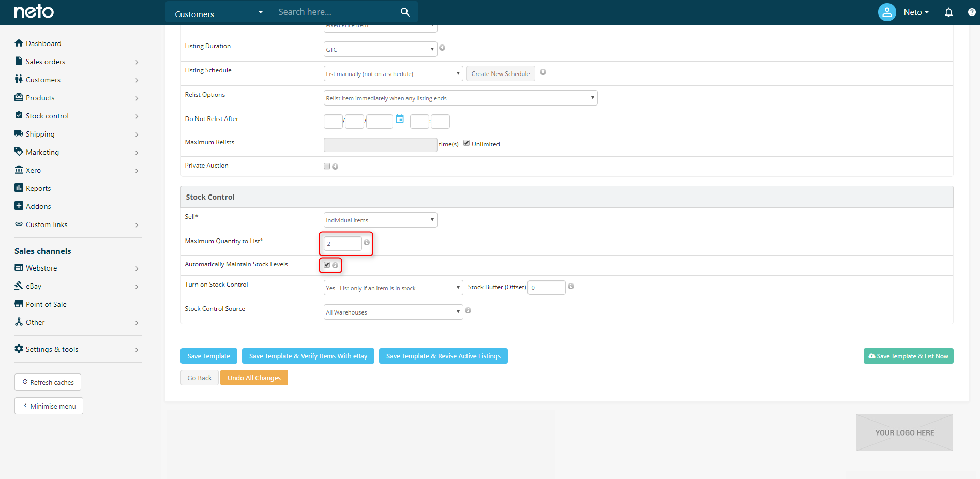Click the Sales orders document icon
This screenshot has height=479, width=980.
tap(19, 61)
